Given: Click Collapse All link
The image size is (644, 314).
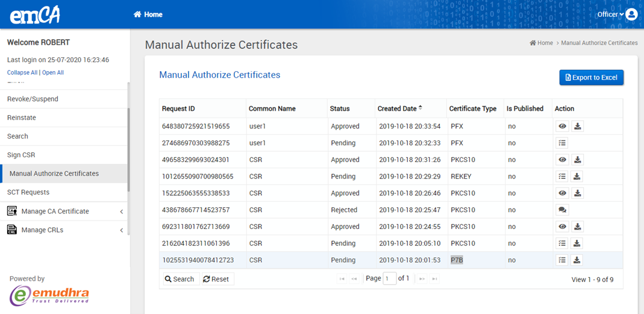Looking at the screenshot, I should pyautogui.click(x=22, y=72).
